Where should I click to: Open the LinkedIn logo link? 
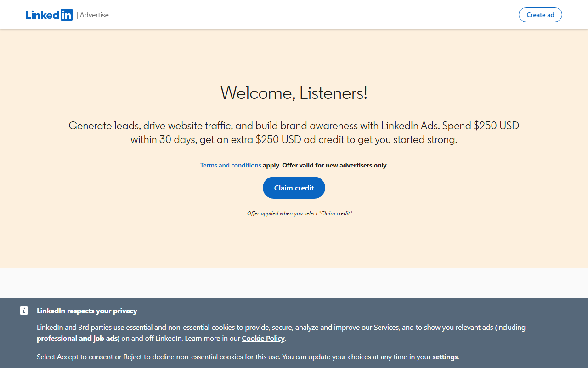click(49, 15)
